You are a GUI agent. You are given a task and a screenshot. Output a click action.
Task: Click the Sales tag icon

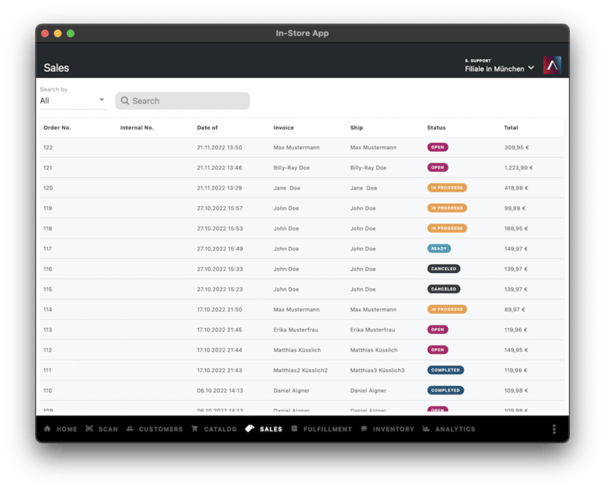250,428
